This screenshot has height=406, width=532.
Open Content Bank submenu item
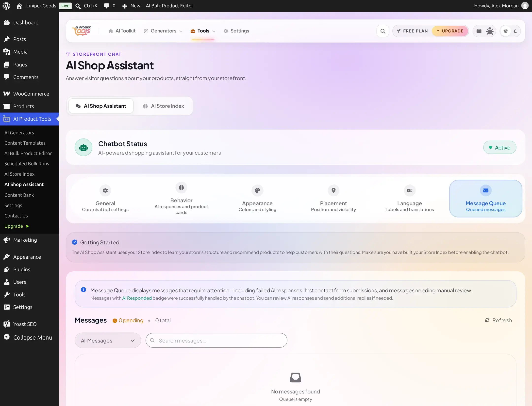click(x=19, y=195)
